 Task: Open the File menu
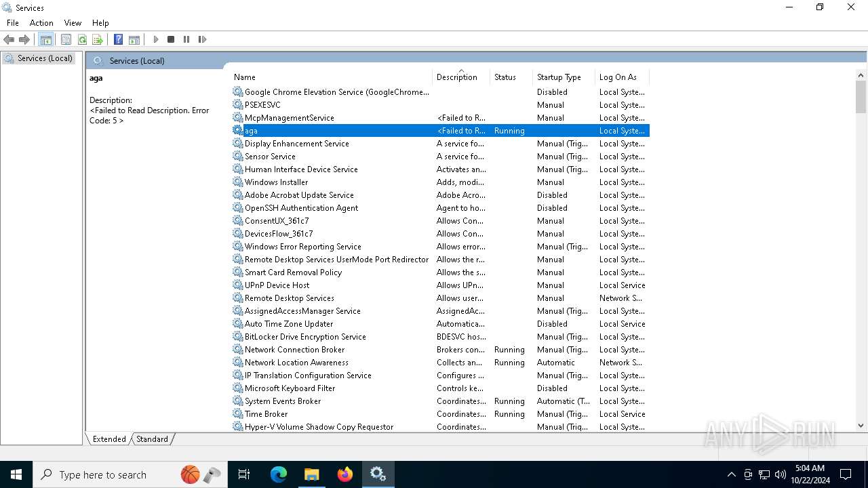[x=13, y=22]
